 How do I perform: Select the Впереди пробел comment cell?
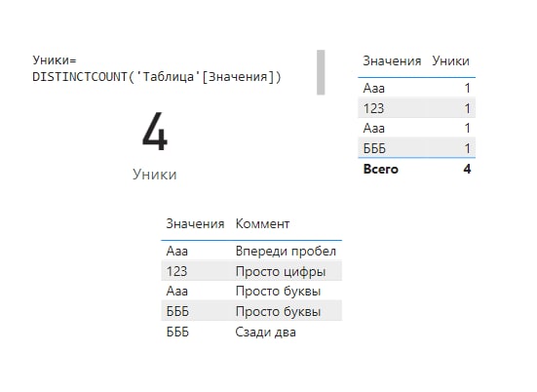click(x=286, y=252)
